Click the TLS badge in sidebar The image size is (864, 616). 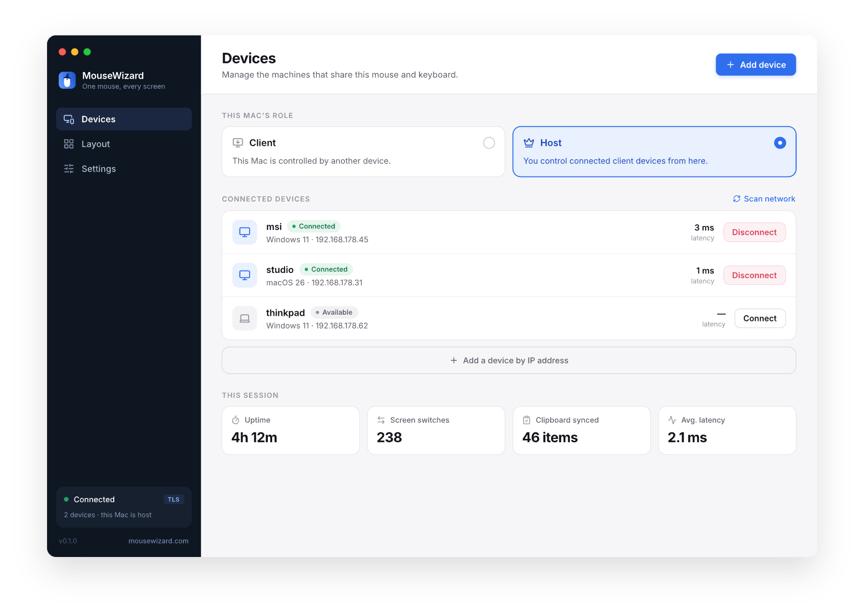pos(174,499)
